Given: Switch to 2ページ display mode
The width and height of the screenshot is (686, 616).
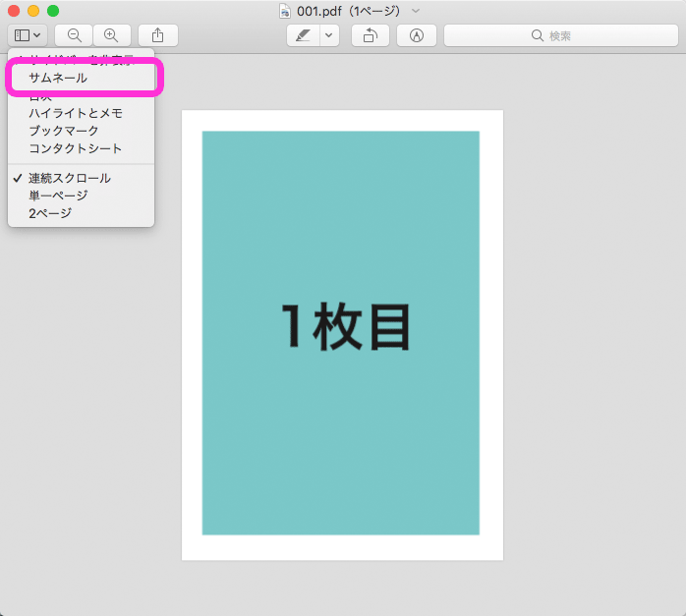Looking at the screenshot, I should 82,213.
